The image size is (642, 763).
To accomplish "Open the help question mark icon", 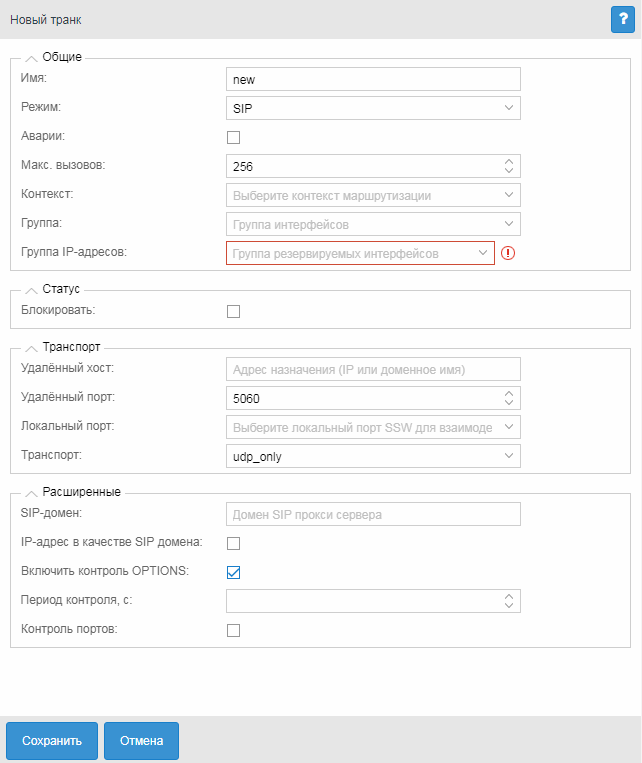I will [623, 19].
